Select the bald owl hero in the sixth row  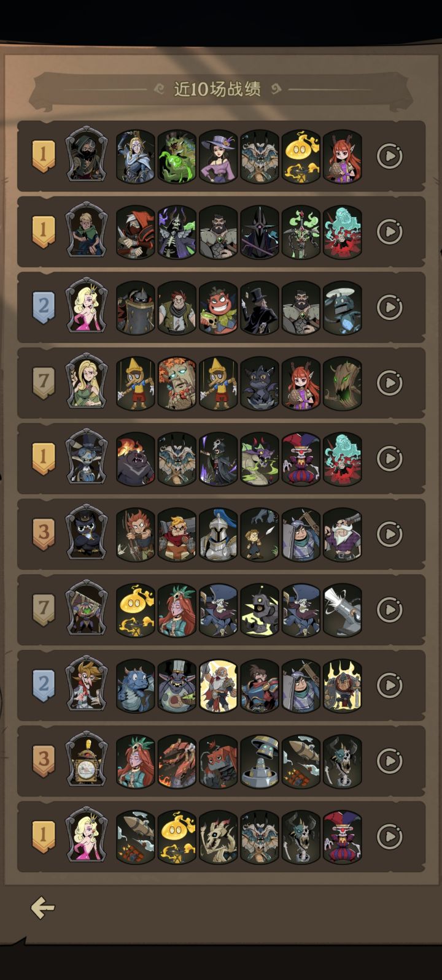click(87, 532)
